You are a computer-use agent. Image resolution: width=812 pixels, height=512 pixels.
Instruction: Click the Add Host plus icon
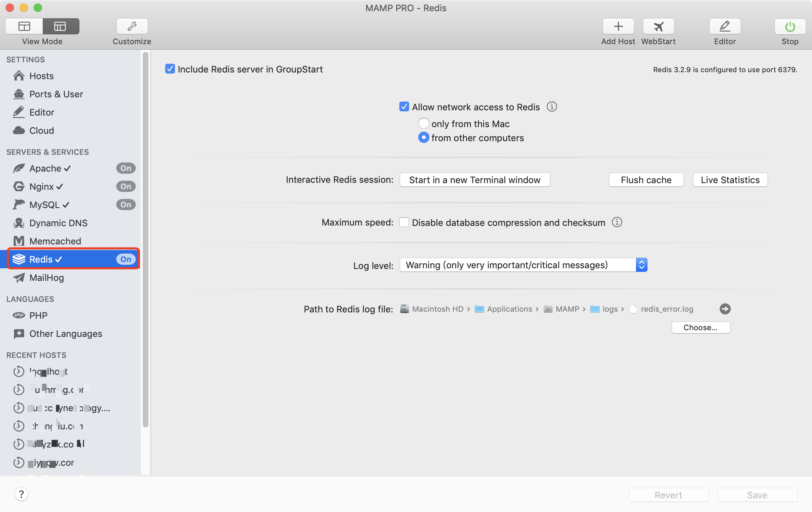coord(618,27)
